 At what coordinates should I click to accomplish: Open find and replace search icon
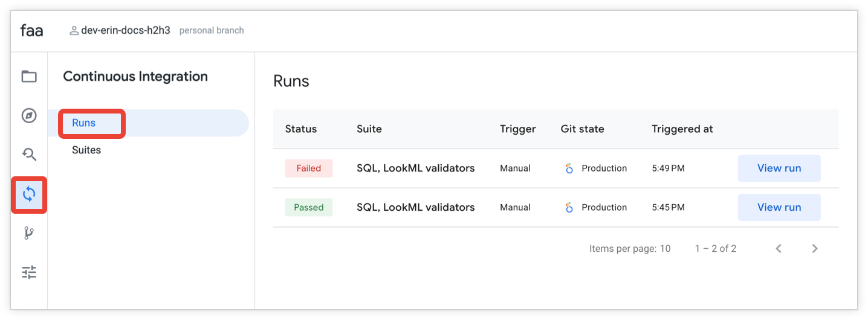pos(29,155)
